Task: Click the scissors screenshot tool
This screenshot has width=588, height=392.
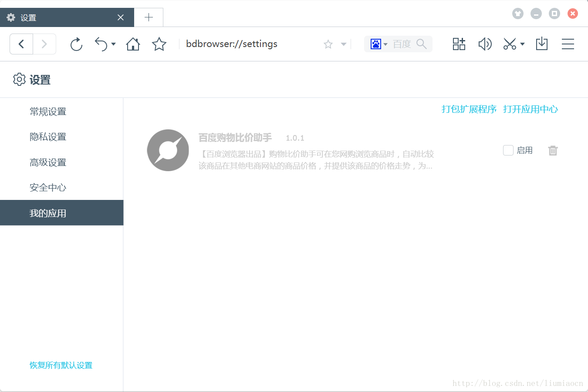Action: pos(510,44)
